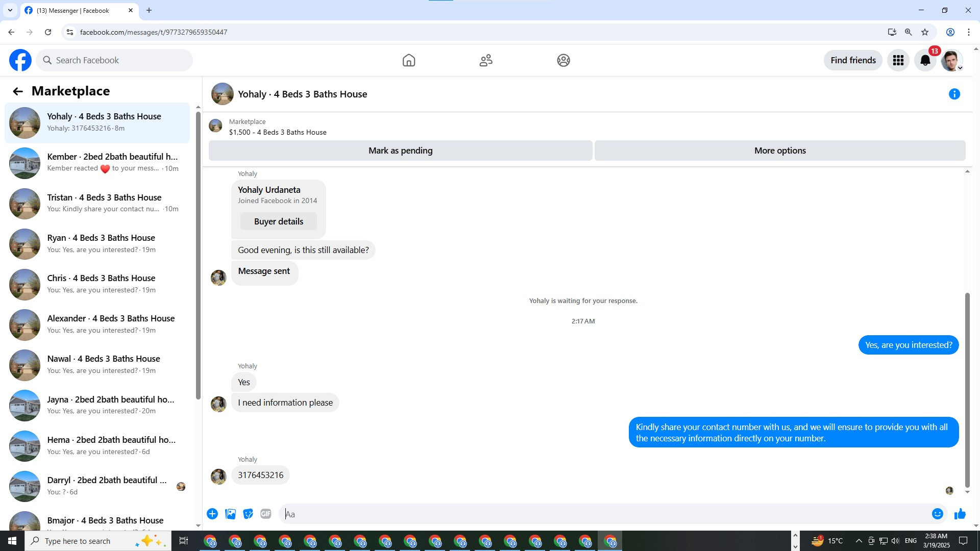This screenshot has width=980, height=551.
Task: Click the 'I need information please' message
Action: [x=285, y=403]
